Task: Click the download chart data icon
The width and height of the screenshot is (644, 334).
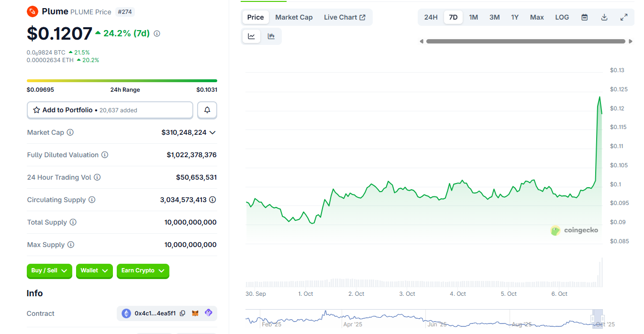Action: coord(604,17)
